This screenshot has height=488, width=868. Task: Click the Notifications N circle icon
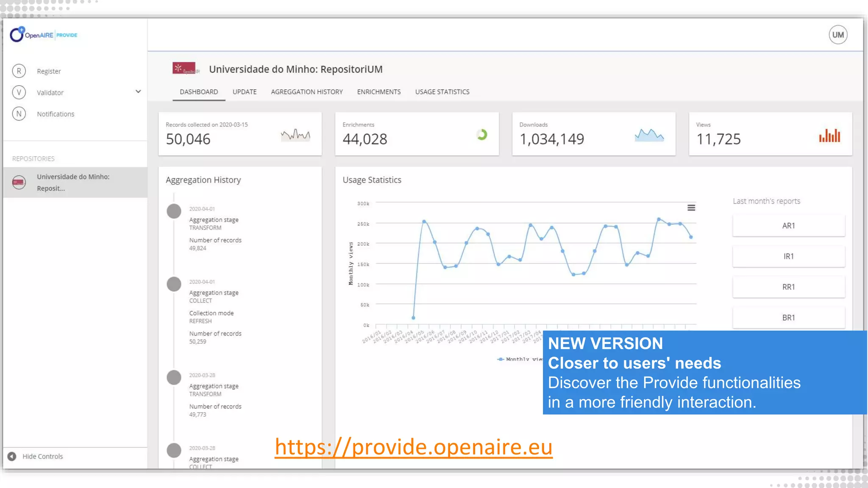coord(19,114)
